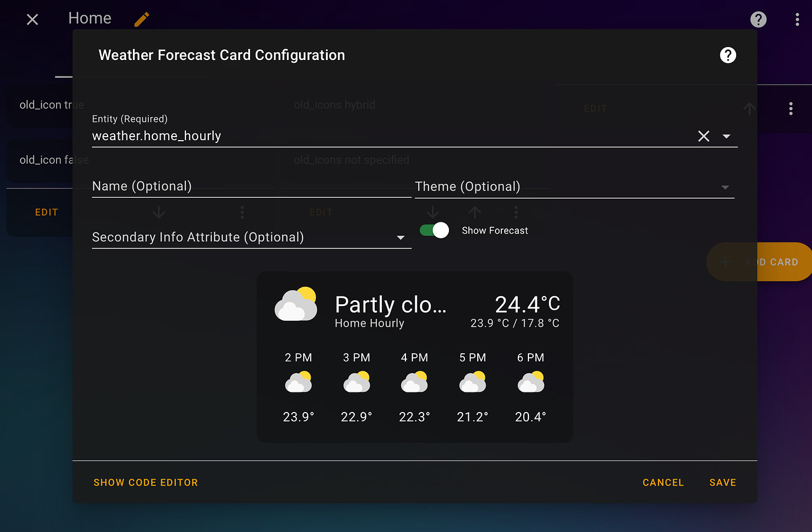Image resolution: width=812 pixels, height=532 pixels.
Task: Open help using the question mark icon in the dialog
Action: (x=728, y=55)
